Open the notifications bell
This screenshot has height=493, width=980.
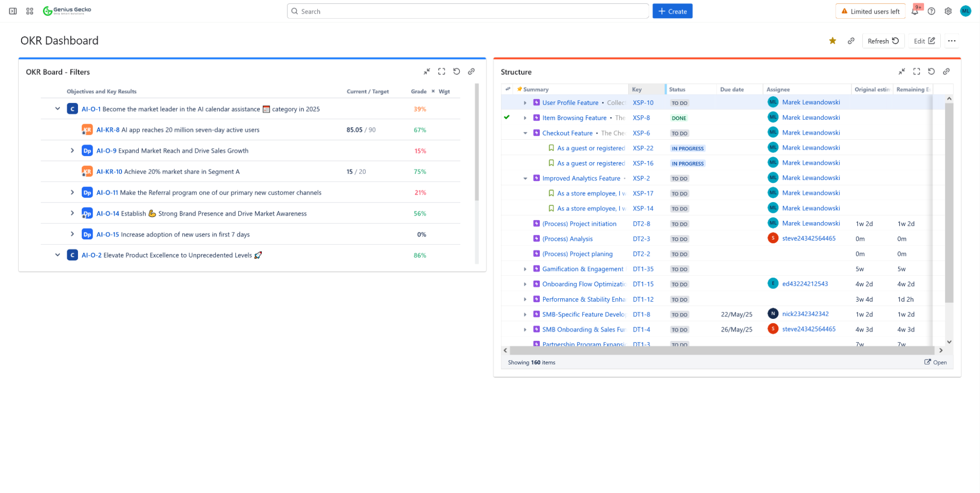tap(915, 11)
